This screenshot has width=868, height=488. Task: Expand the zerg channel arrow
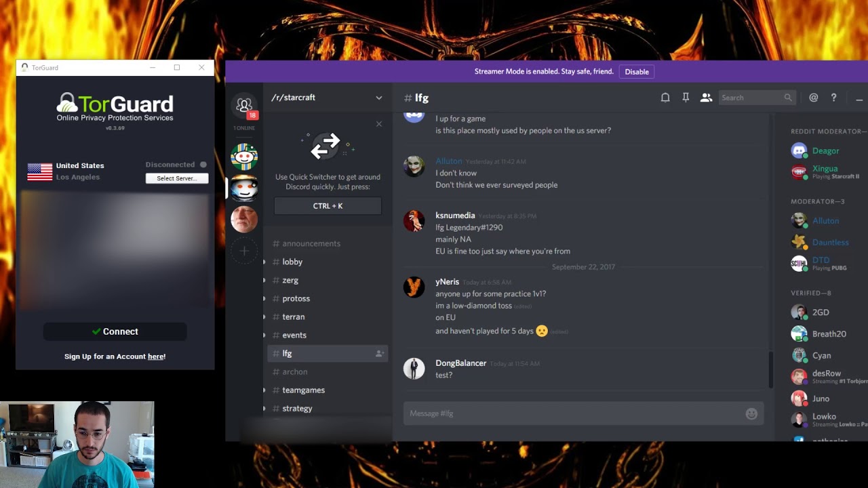264,280
